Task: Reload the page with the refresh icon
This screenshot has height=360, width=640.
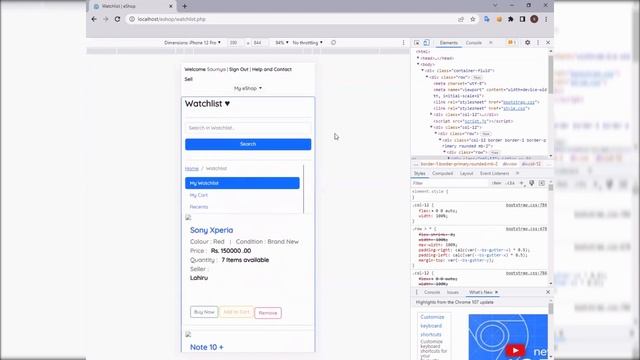Action: (x=117, y=19)
